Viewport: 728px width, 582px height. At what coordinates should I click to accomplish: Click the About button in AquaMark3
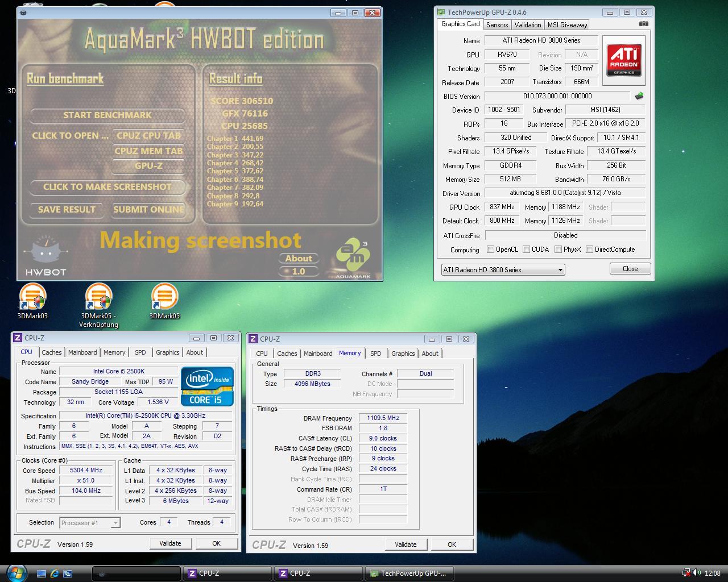[x=299, y=259]
